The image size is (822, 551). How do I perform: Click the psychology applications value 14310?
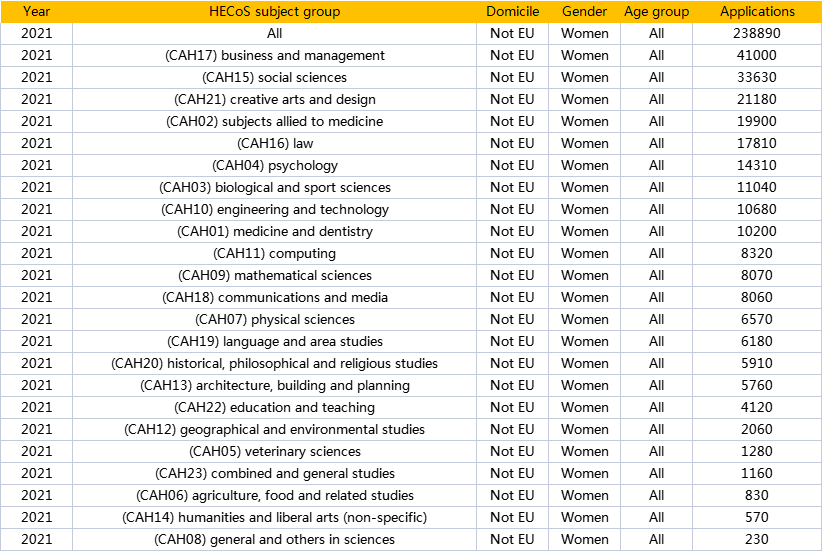click(757, 165)
